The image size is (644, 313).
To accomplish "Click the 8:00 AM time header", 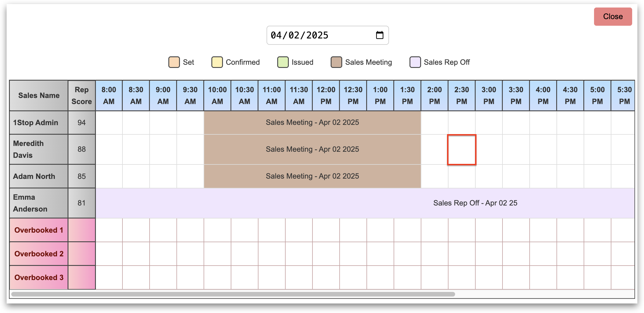I will coord(109,96).
